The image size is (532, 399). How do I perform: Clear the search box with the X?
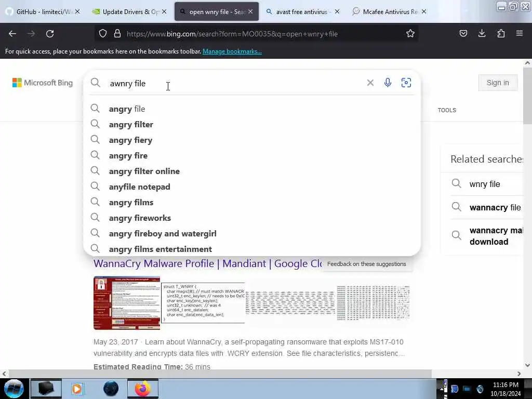click(x=370, y=83)
